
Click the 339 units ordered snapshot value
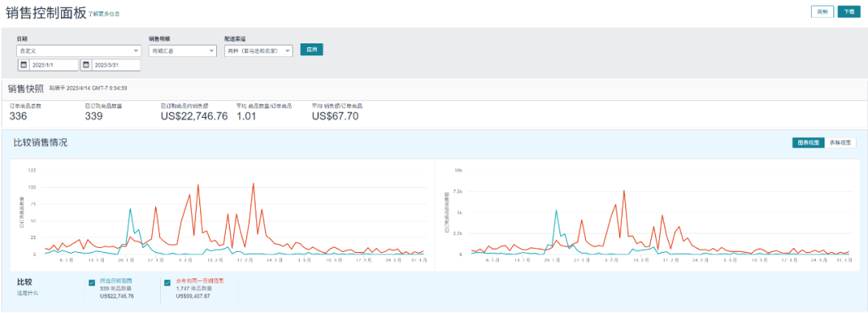93,116
